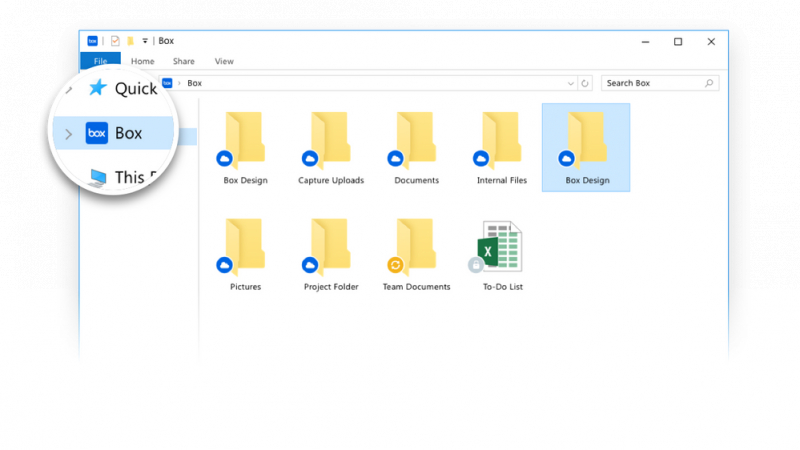The image size is (800, 450).
Task: Click the cloud badge on Documents folder
Action: coord(395,159)
